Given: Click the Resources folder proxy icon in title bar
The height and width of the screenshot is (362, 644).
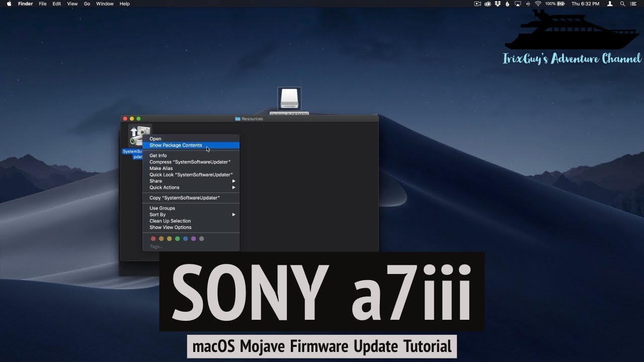Looking at the screenshot, I should [x=237, y=119].
